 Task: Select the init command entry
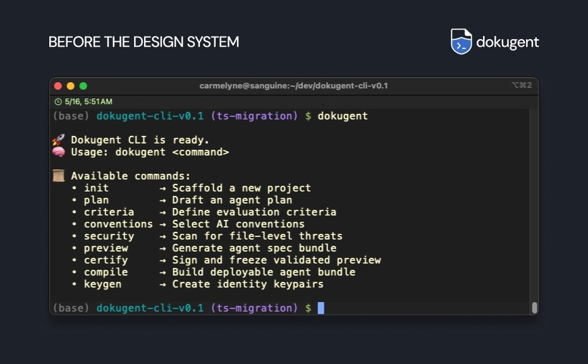coord(96,188)
